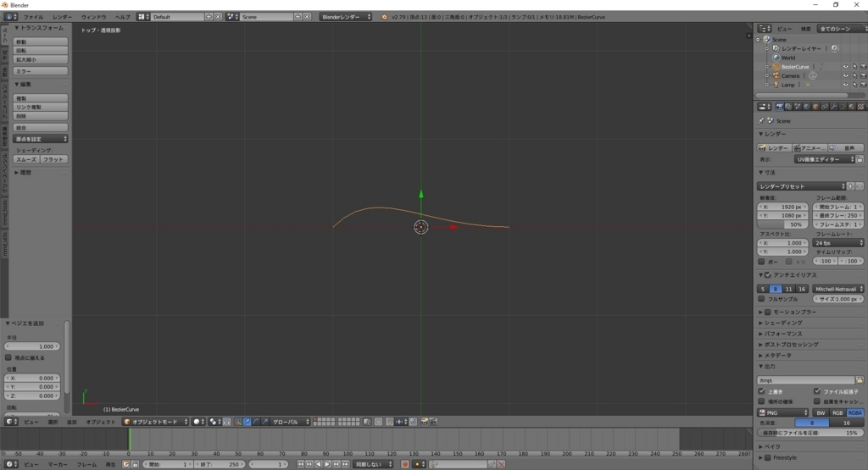Open the Texture properties tab icon
Viewport: 868px width, 470px height.
coord(861,107)
